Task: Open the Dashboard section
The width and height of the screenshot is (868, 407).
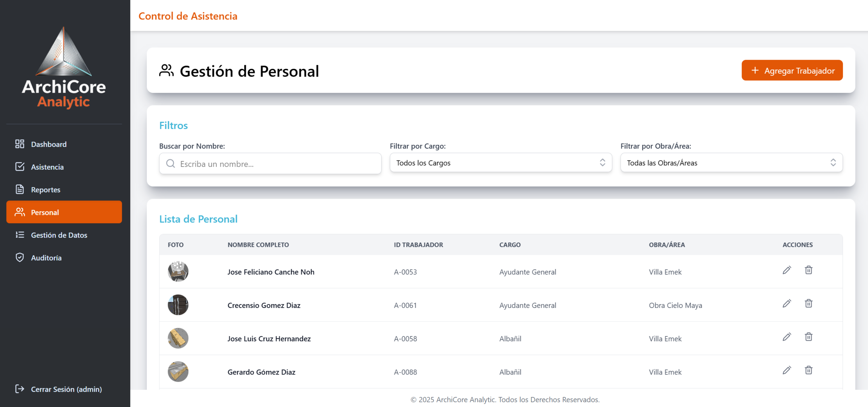Action: [x=64, y=144]
